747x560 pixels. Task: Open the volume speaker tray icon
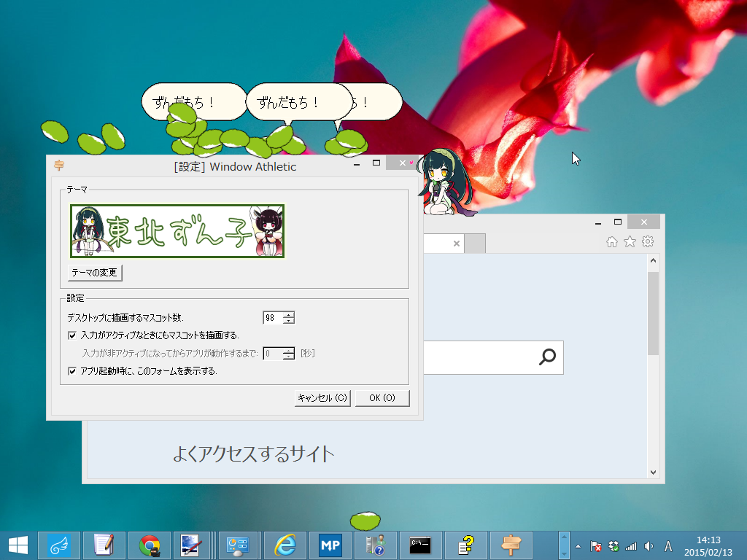pos(649,547)
